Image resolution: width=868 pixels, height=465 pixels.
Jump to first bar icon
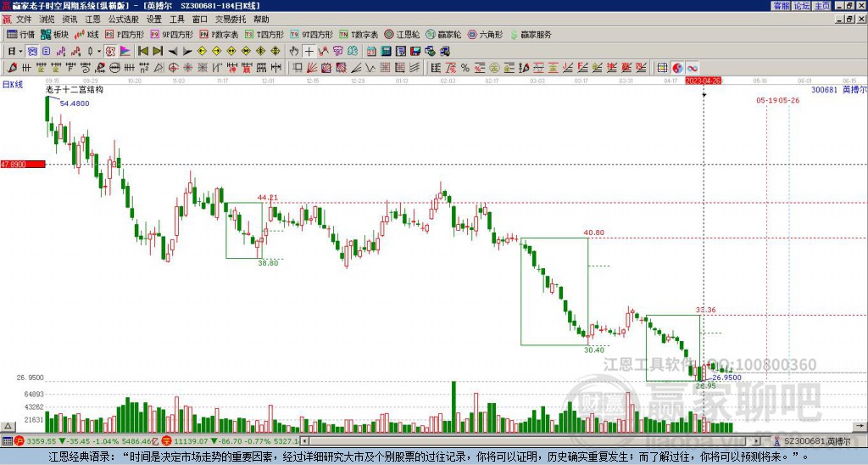142,52
